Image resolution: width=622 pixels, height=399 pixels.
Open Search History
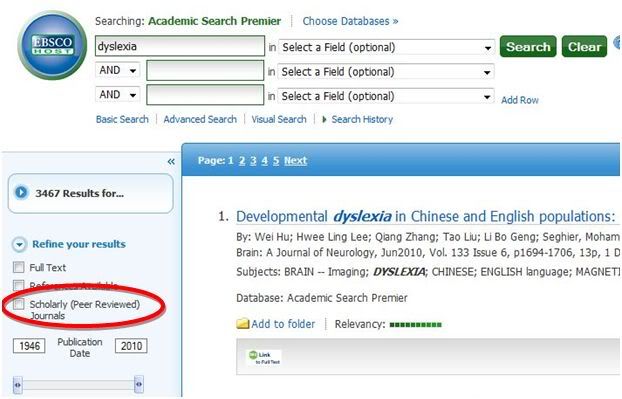[362, 119]
